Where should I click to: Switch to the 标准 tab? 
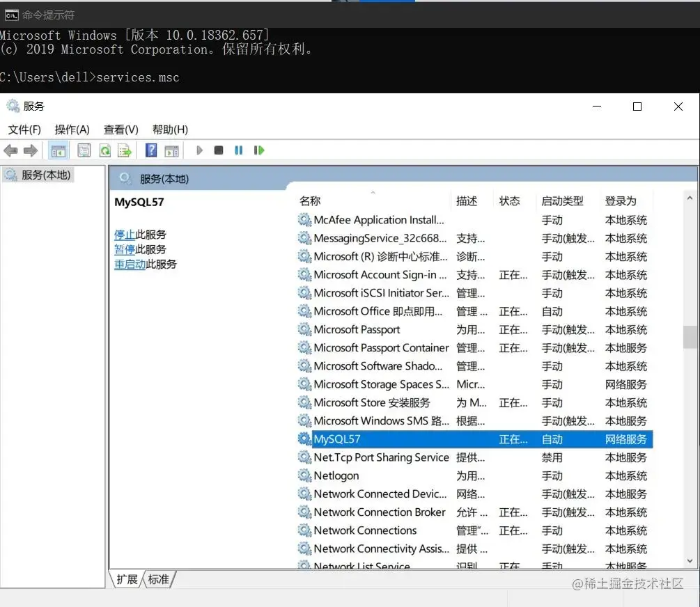[x=159, y=579]
